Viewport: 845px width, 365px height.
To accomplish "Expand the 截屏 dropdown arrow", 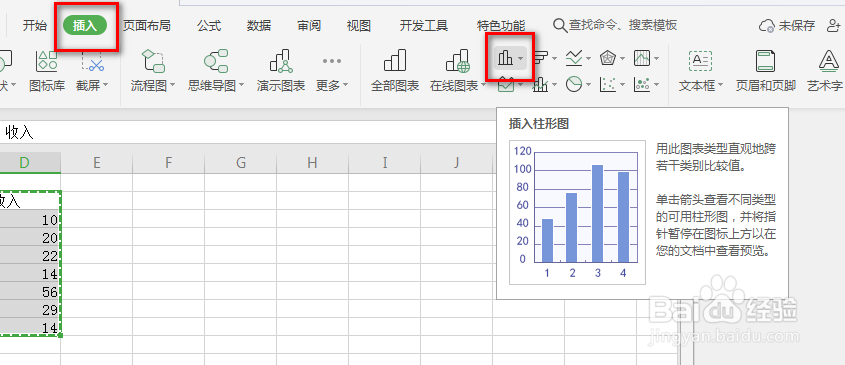I will tap(105, 85).
